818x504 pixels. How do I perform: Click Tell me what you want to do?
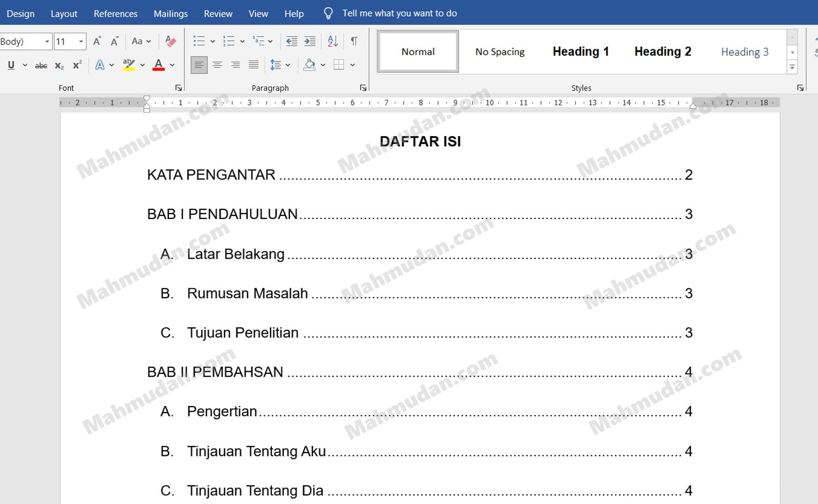pyautogui.click(x=399, y=13)
